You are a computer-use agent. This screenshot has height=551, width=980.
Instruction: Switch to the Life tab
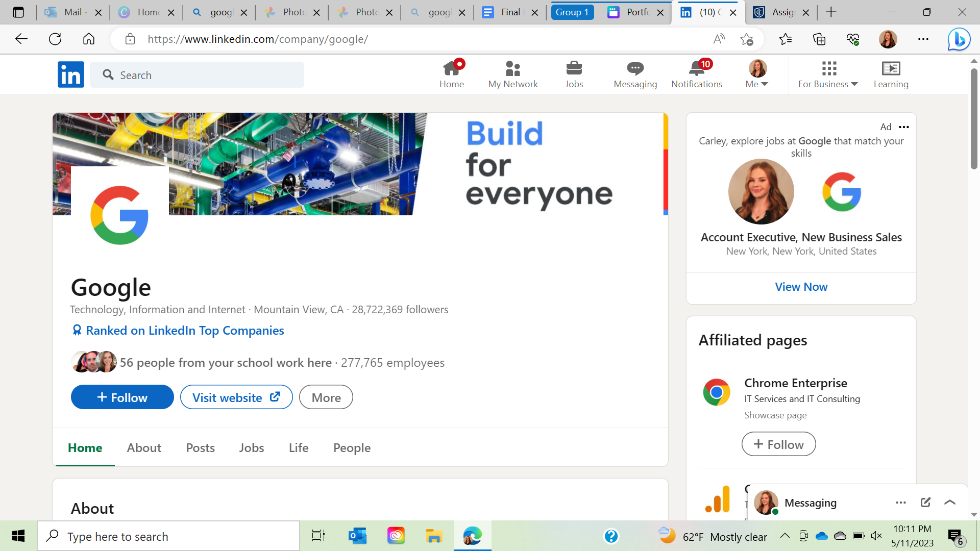point(299,447)
